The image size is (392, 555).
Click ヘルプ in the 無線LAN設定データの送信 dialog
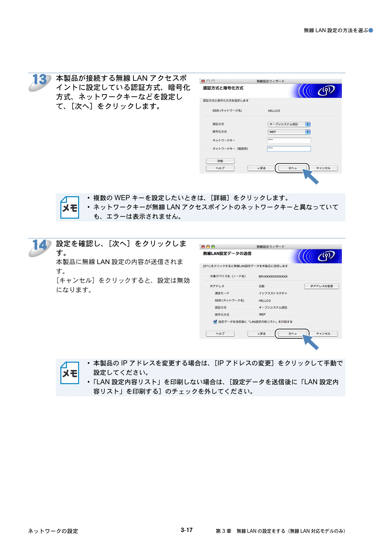220,334
